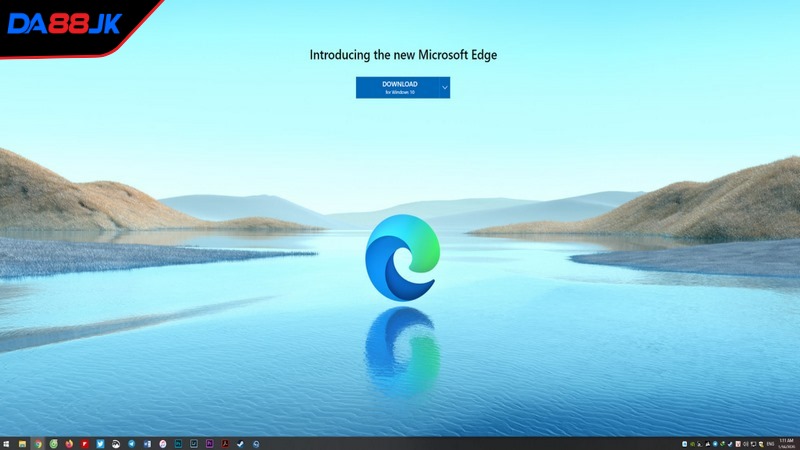Click the large Microsoft Edge logo
The image size is (800, 450).
[x=403, y=258]
